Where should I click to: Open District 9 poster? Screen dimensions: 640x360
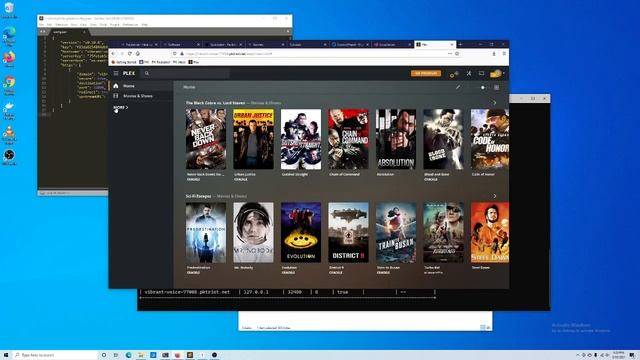[x=348, y=233]
